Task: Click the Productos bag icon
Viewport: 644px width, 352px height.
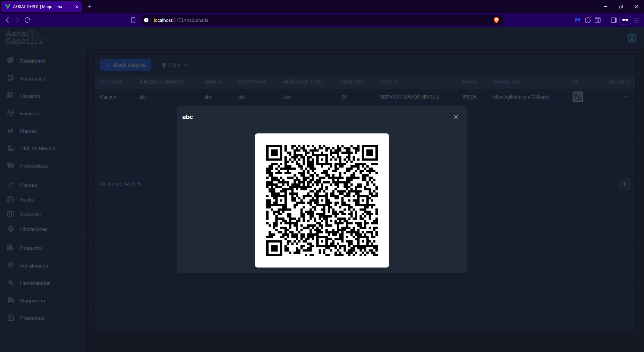Action: (x=10, y=247)
